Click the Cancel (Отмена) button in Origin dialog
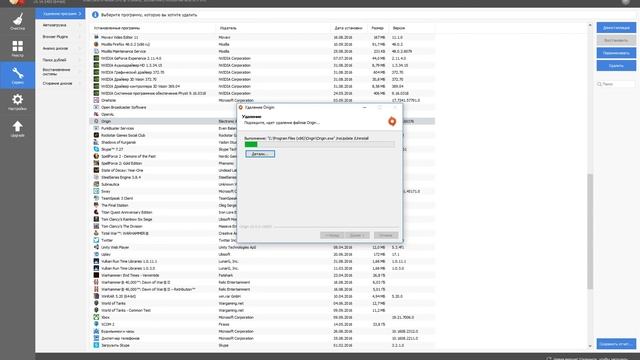The width and height of the screenshot is (640, 360). coord(386,236)
